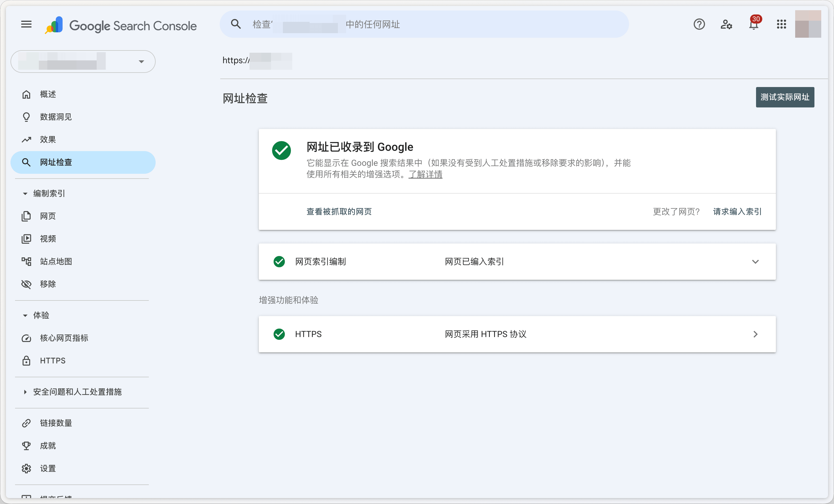Open 效果 performance report
834x504 pixels.
click(x=83, y=139)
